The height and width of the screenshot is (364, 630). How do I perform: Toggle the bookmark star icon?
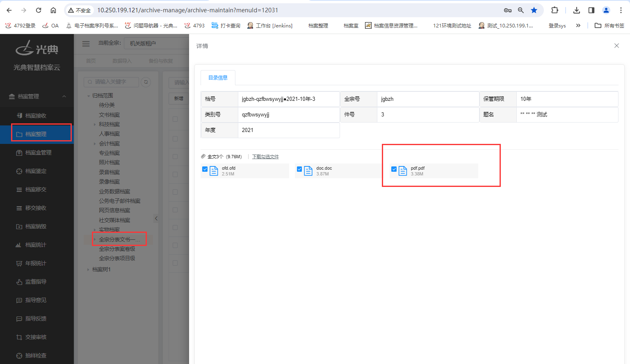(x=534, y=10)
